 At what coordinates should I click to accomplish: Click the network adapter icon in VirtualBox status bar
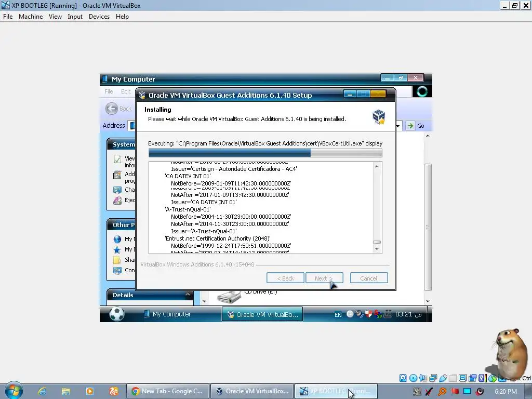[433, 378]
